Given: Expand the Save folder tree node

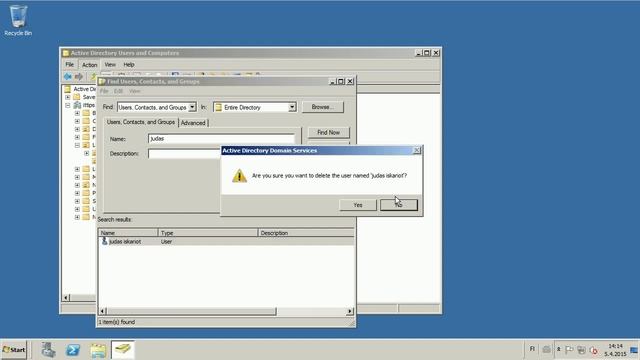Looking at the screenshot, I should pyautogui.click(x=68, y=97).
